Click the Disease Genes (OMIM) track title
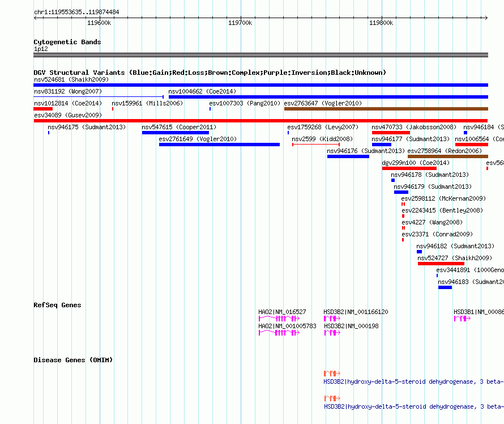The width and height of the screenshot is (504, 424). [73, 361]
